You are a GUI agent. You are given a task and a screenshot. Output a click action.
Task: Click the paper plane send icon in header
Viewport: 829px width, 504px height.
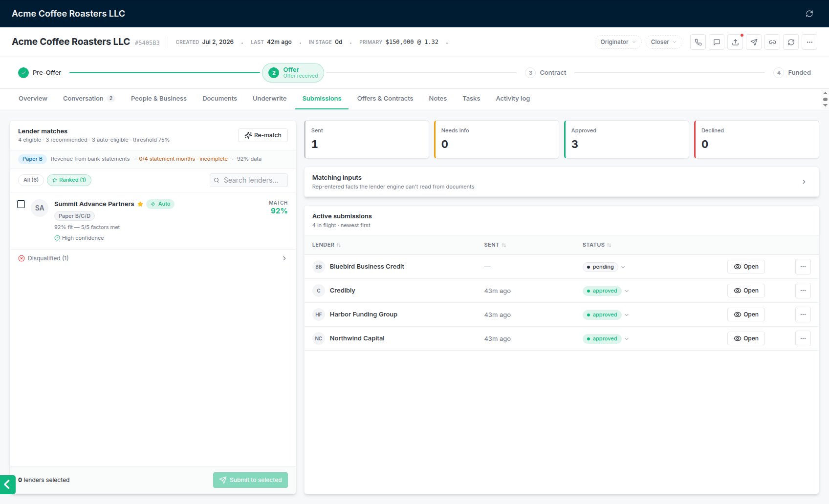(754, 42)
